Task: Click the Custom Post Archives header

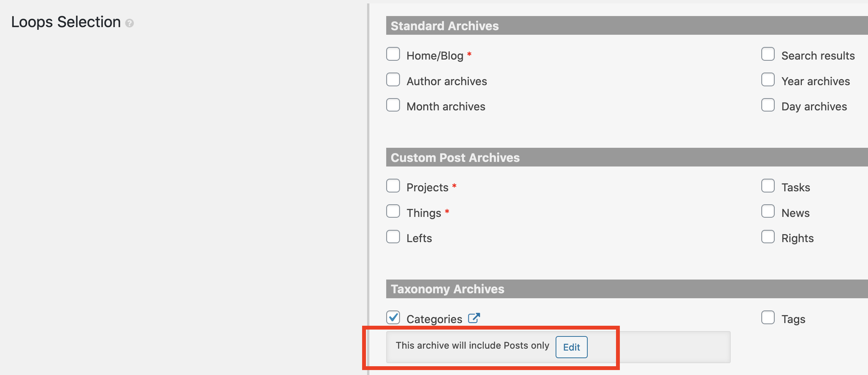Action: [627, 157]
